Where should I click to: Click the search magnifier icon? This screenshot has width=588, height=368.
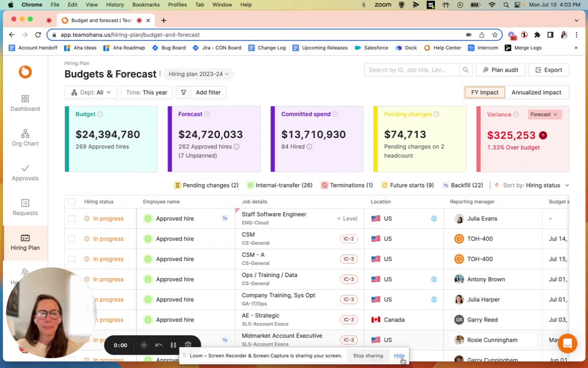coord(465,70)
